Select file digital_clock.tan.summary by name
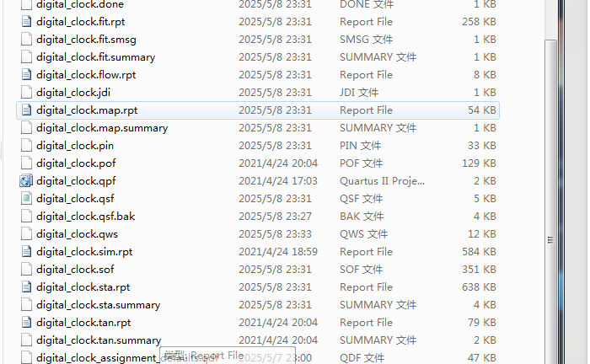The height and width of the screenshot is (364, 590). 99,340
